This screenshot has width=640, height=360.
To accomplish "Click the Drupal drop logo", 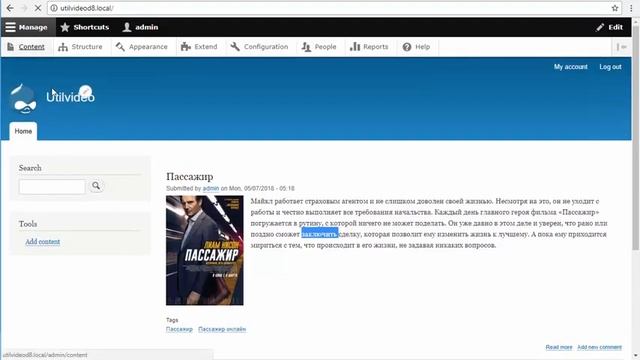I will coord(23,98).
